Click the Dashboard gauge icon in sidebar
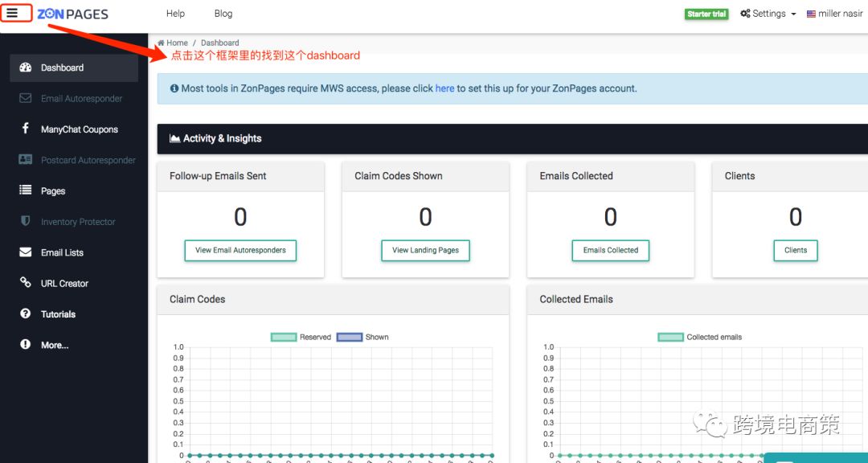The width and height of the screenshot is (868, 463). (25, 68)
